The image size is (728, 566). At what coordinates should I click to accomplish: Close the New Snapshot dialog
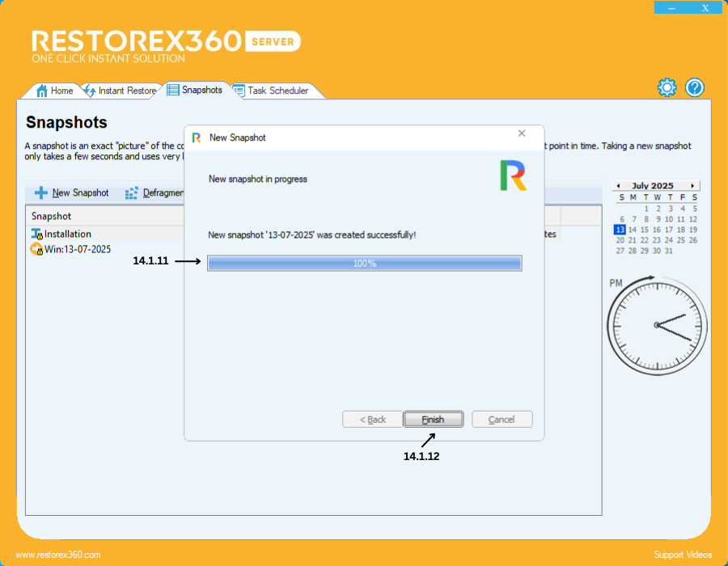522,133
